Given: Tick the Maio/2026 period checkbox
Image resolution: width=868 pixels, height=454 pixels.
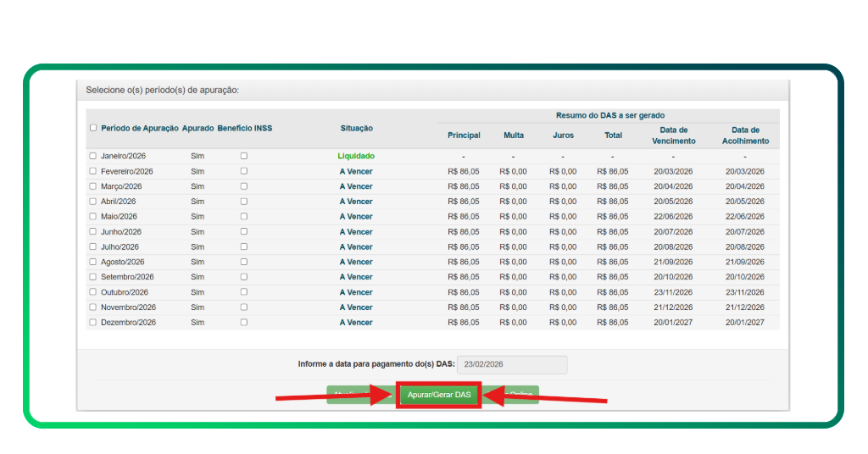Looking at the screenshot, I should (x=93, y=217).
